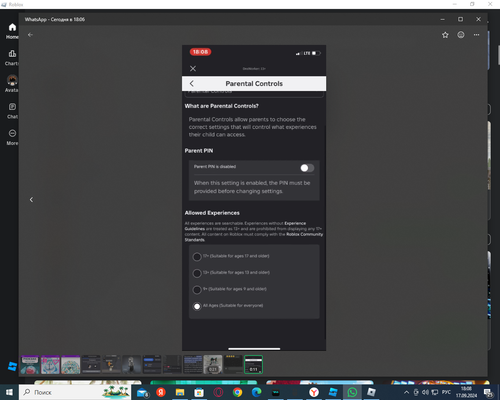Open the three-dots options menu in viewer
This screenshot has width=500, height=400.
[476, 35]
